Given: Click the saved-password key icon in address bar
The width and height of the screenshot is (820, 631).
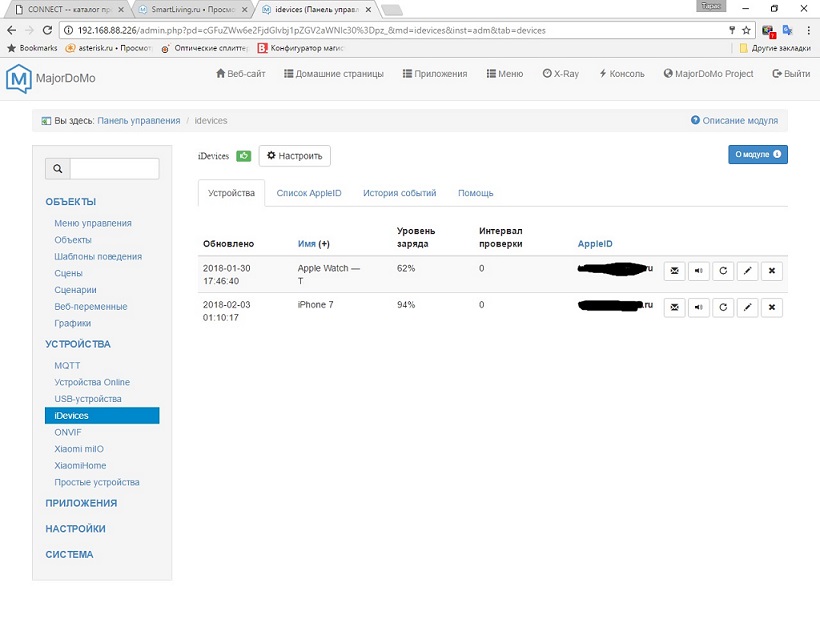Looking at the screenshot, I should tap(732, 30).
